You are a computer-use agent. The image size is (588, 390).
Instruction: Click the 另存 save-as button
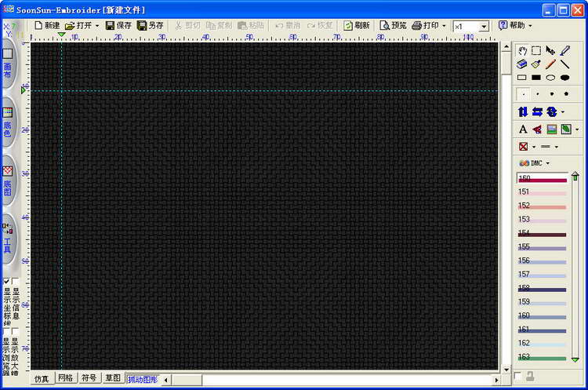click(x=150, y=26)
